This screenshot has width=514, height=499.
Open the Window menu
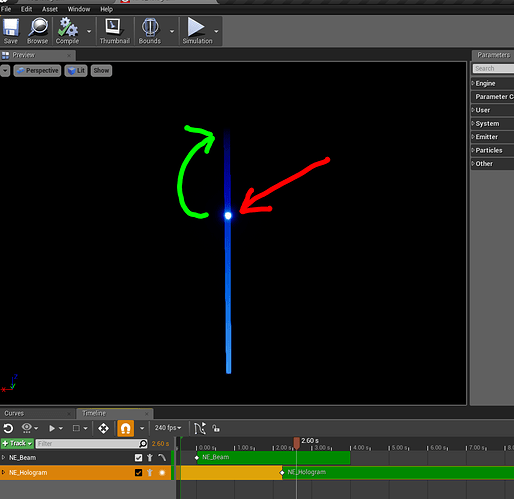(79, 9)
